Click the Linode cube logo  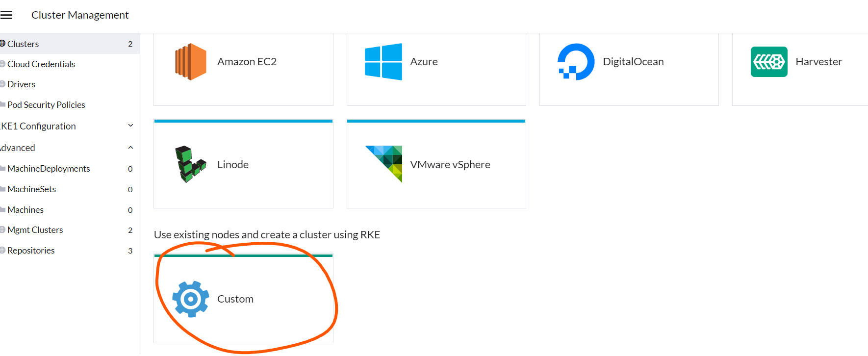click(191, 164)
